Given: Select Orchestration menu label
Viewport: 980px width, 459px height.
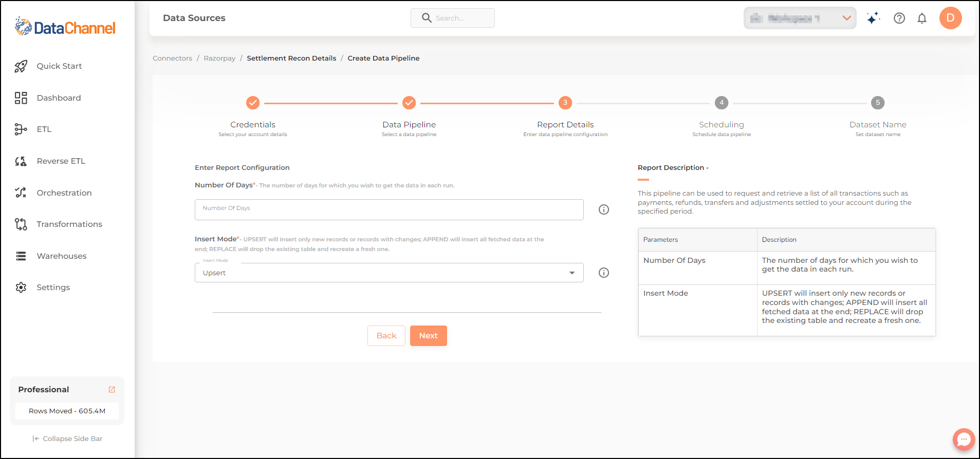Looking at the screenshot, I should point(64,193).
